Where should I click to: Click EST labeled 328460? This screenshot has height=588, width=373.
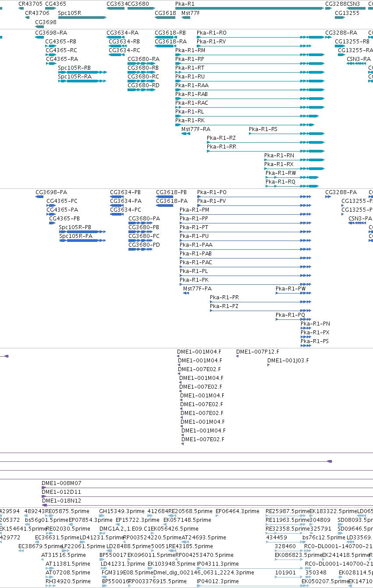pos(285,546)
